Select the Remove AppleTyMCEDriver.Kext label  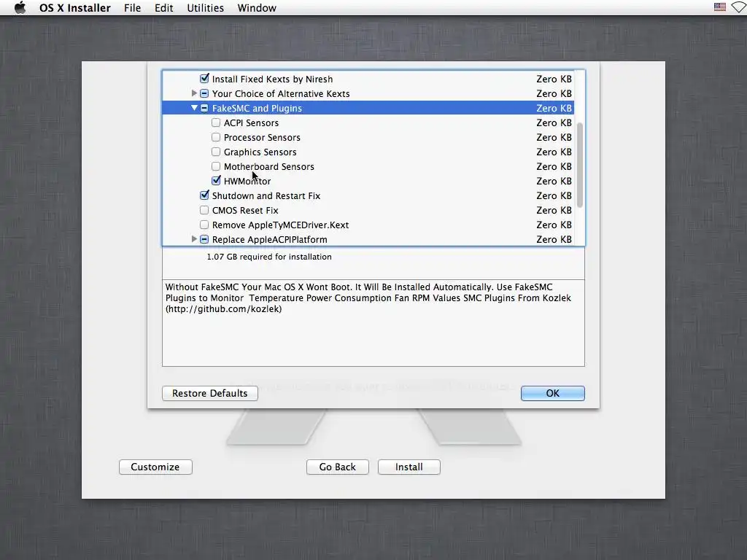280,225
